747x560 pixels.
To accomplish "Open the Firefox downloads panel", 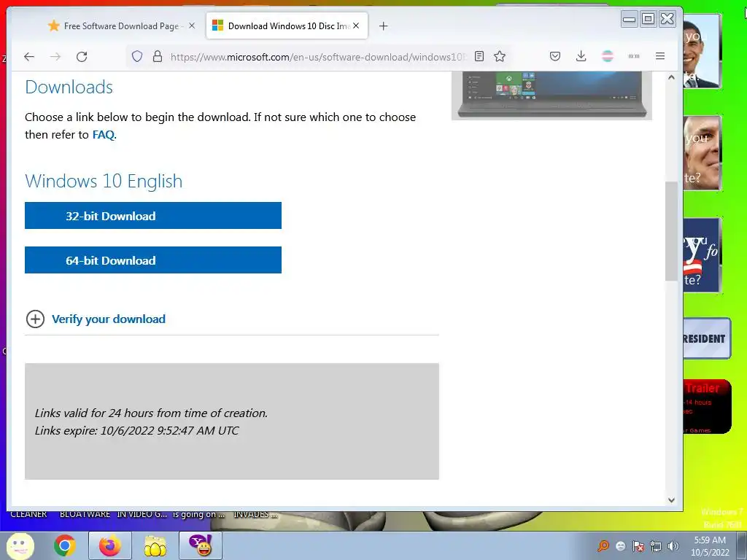I will [581, 56].
